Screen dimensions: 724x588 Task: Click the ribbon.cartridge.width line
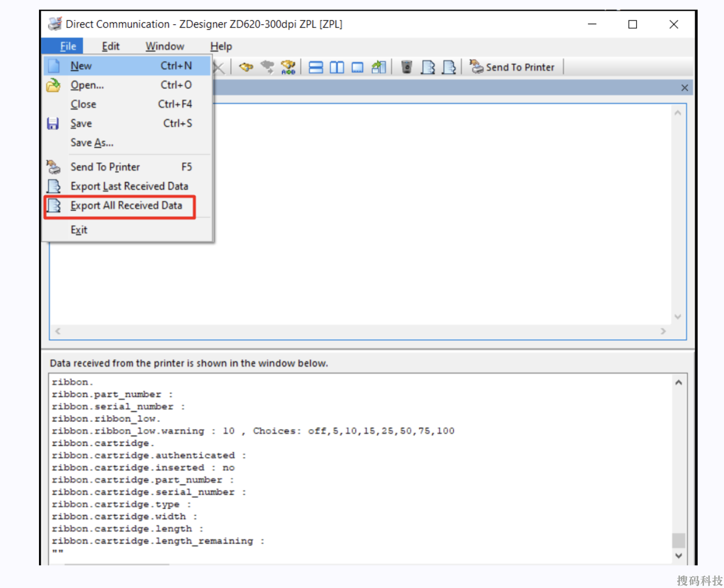(x=125, y=517)
